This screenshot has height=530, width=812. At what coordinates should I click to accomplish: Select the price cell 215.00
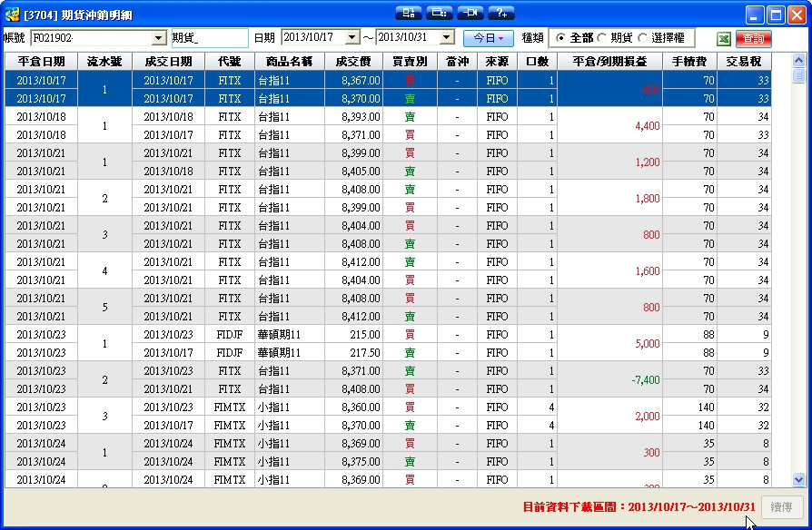(353, 334)
